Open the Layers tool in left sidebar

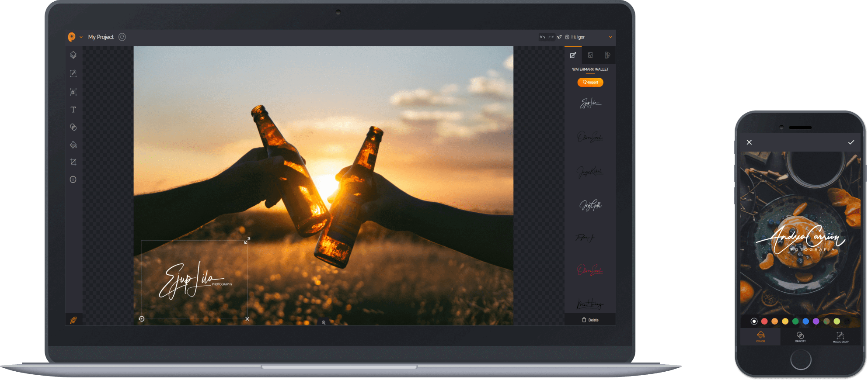coord(73,55)
